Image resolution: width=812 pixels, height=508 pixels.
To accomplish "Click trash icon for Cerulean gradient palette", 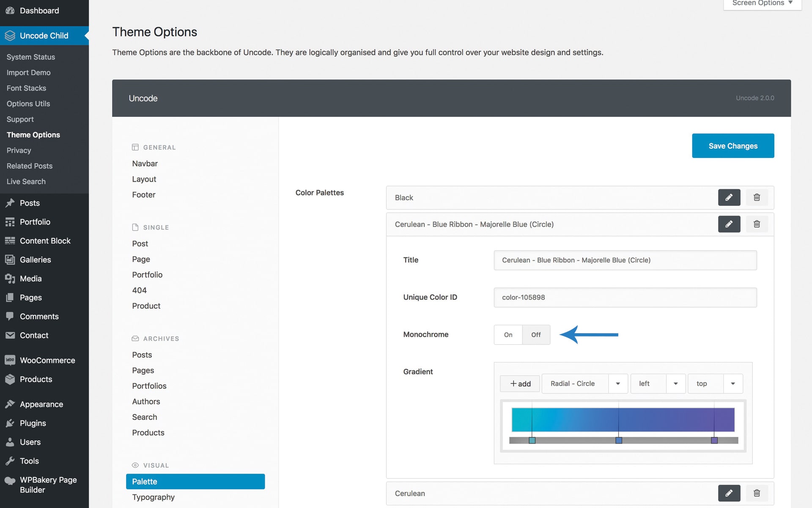I will pyautogui.click(x=757, y=224).
